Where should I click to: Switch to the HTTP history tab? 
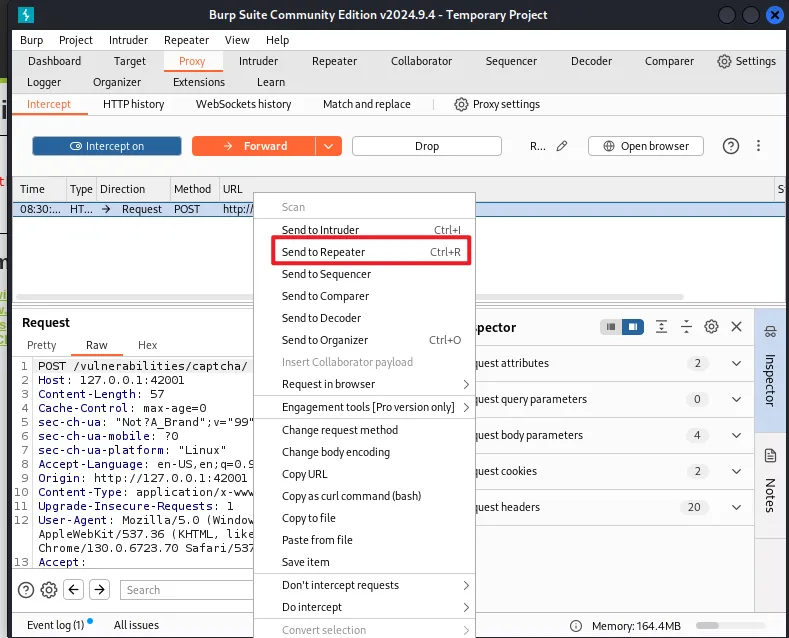pos(133,104)
